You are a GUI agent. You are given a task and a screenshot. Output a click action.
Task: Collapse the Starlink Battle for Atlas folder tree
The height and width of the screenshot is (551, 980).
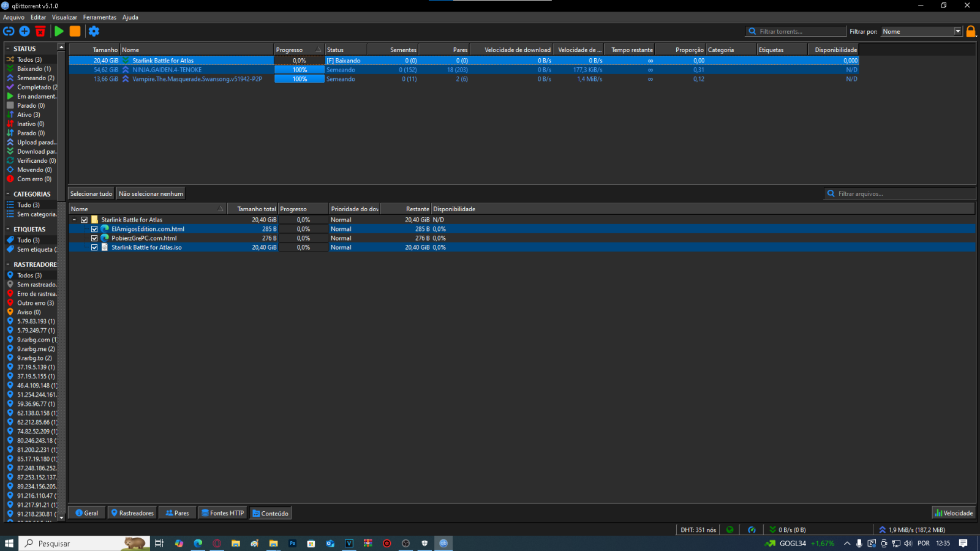click(x=75, y=220)
